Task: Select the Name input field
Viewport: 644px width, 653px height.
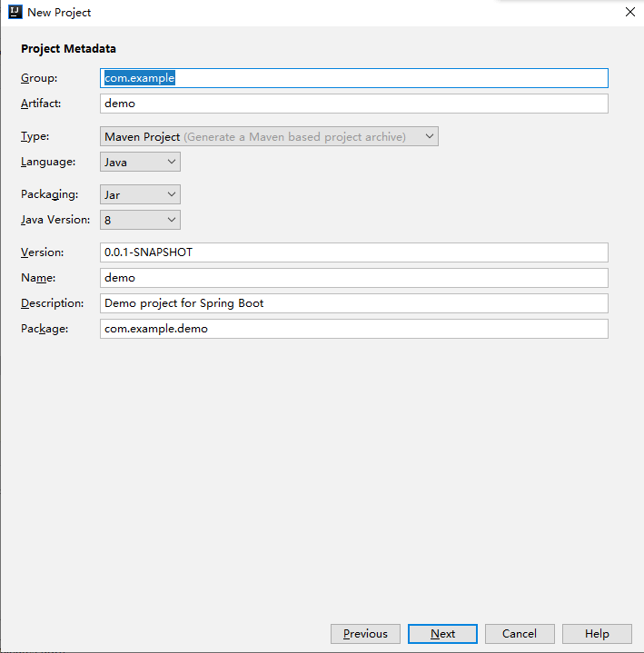Action: [x=353, y=278]
